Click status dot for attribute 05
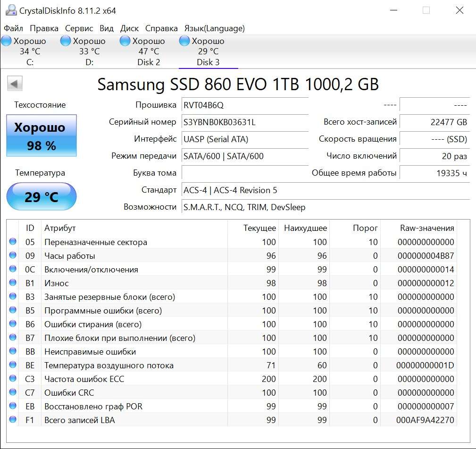Screen dimensions: 476x449 (13, 242)
